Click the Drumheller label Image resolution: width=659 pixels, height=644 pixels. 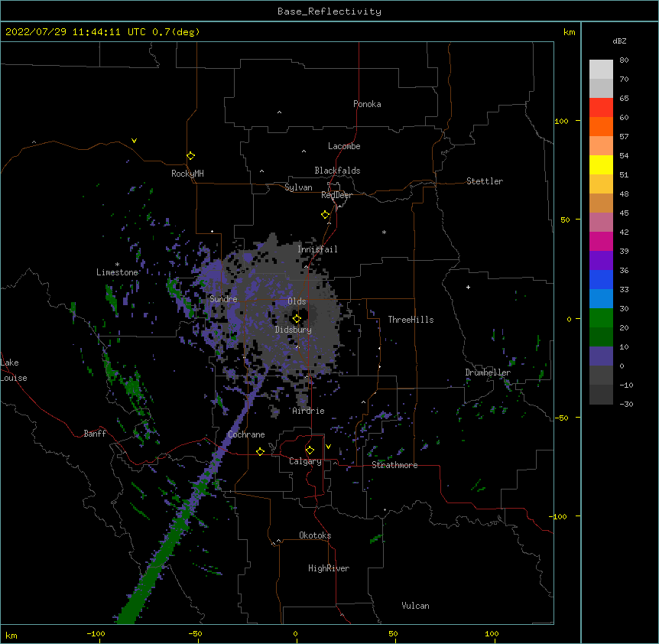click(x=488, y=372)
